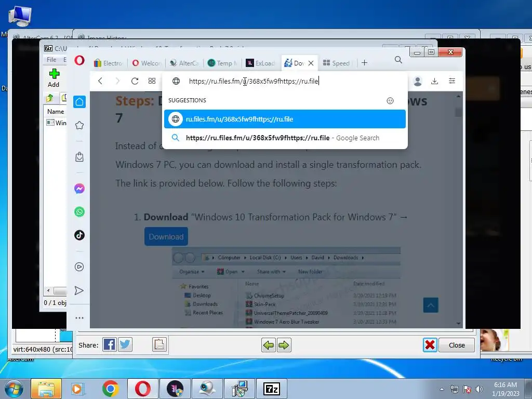Open Chrome from the taskbar
Screen dimensions: 532x399
[x=110, y=389]
